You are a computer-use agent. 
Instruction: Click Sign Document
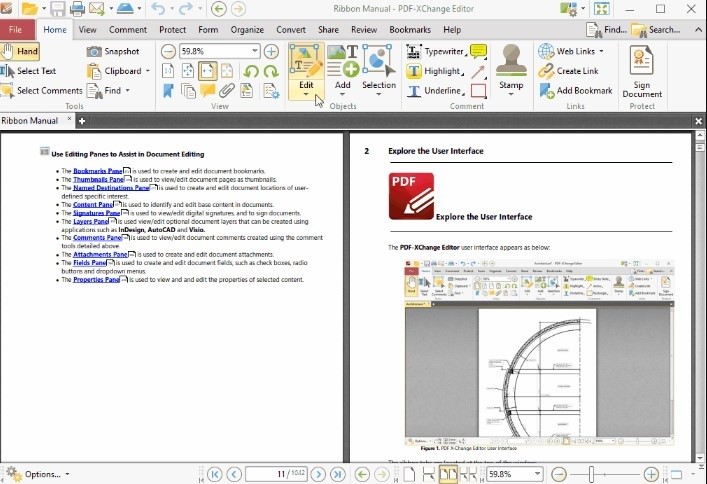(x=642, y=71)
